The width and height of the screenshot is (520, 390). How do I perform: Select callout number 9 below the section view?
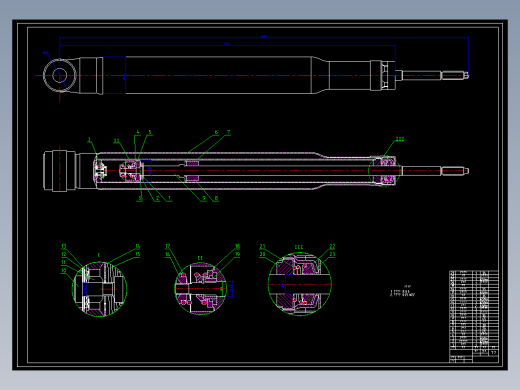pos(204,198)
